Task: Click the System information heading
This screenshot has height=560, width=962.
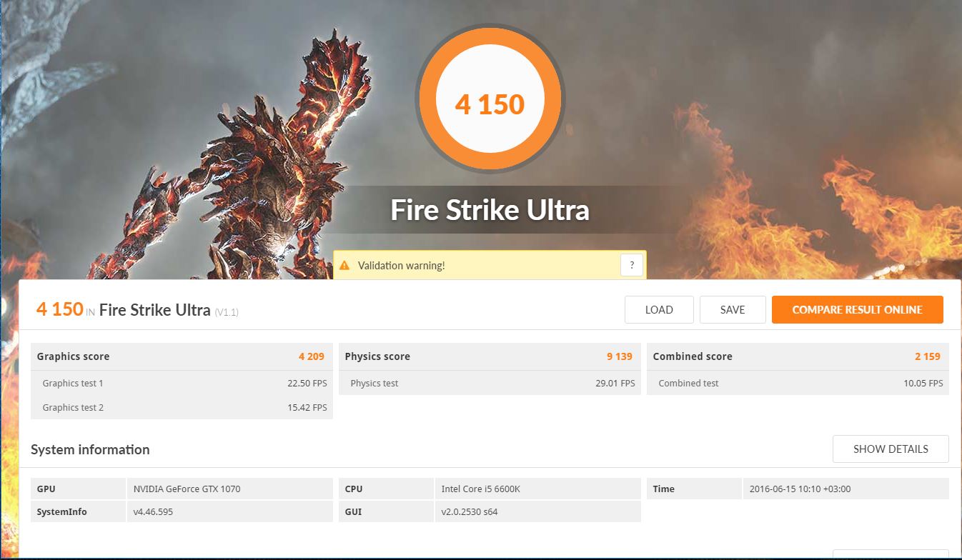Action: pos(90,449)
